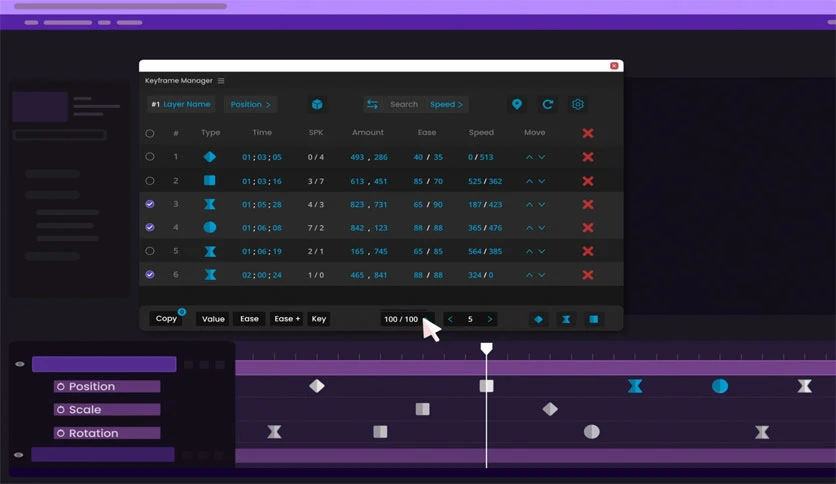Image resolution: width=836 pixels, height=484 pixels.
Task: Decrease stepper value with left chevron
Action: 451,319
